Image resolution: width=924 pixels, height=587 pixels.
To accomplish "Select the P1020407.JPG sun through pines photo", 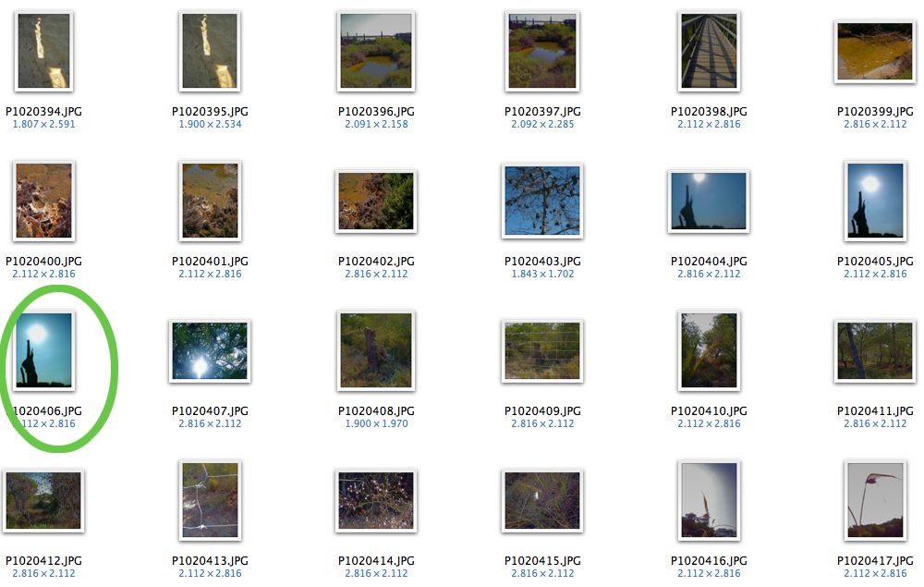I will point(210,351).
